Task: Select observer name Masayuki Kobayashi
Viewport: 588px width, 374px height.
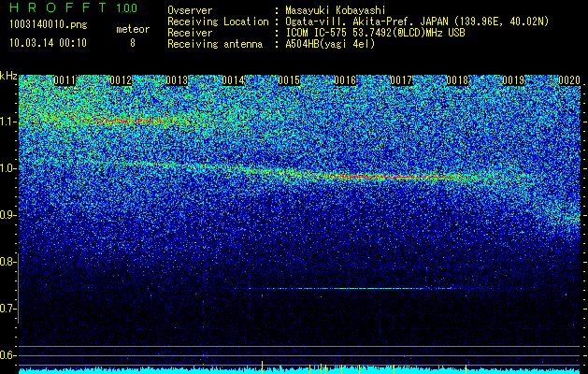Action: [x=336, y=10]
